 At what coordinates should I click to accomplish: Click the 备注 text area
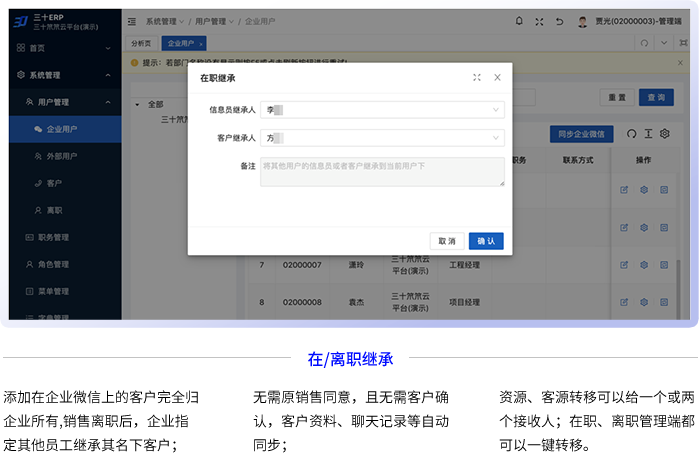coord(380,171)
